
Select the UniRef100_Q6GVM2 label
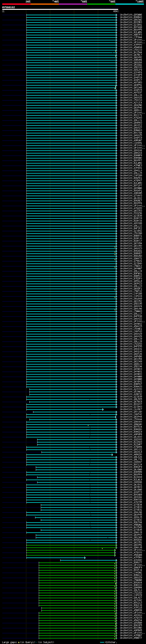(131, 58)
